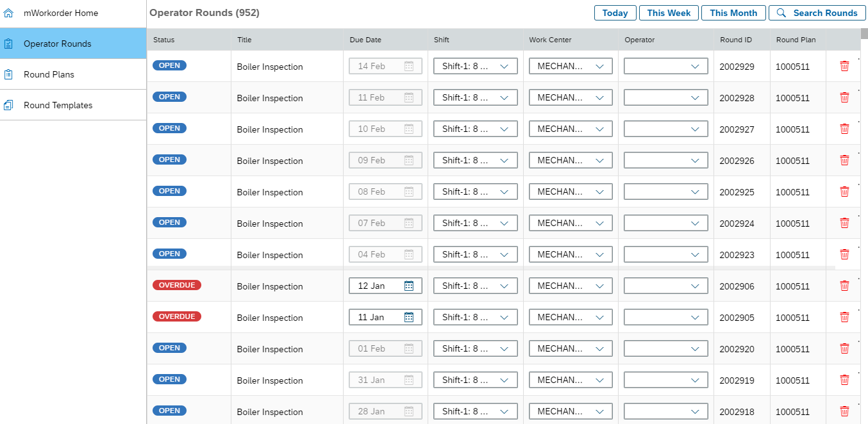Filter rounds by Today
The image size is (868, 424).
[615, 13]
